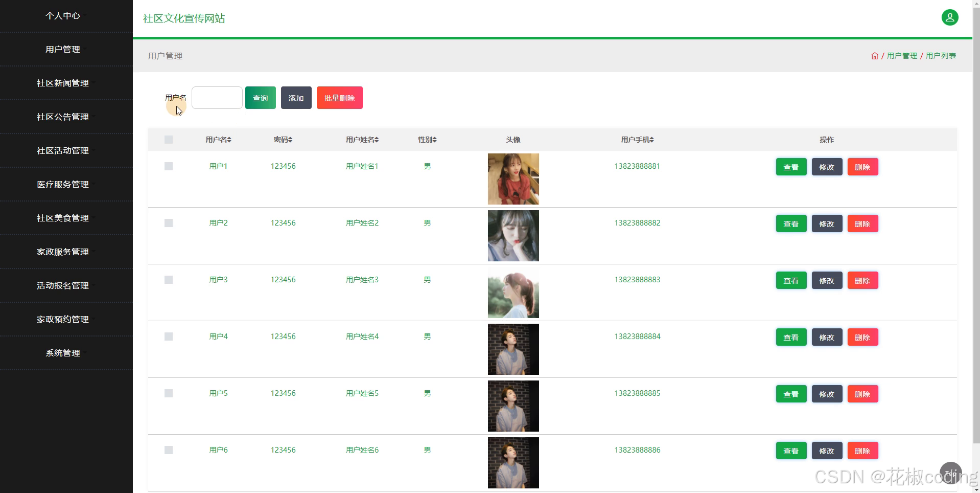Click the 用户列表 breadcrumb link
This screenshot has height=493, width=980.
coord(941,56)
